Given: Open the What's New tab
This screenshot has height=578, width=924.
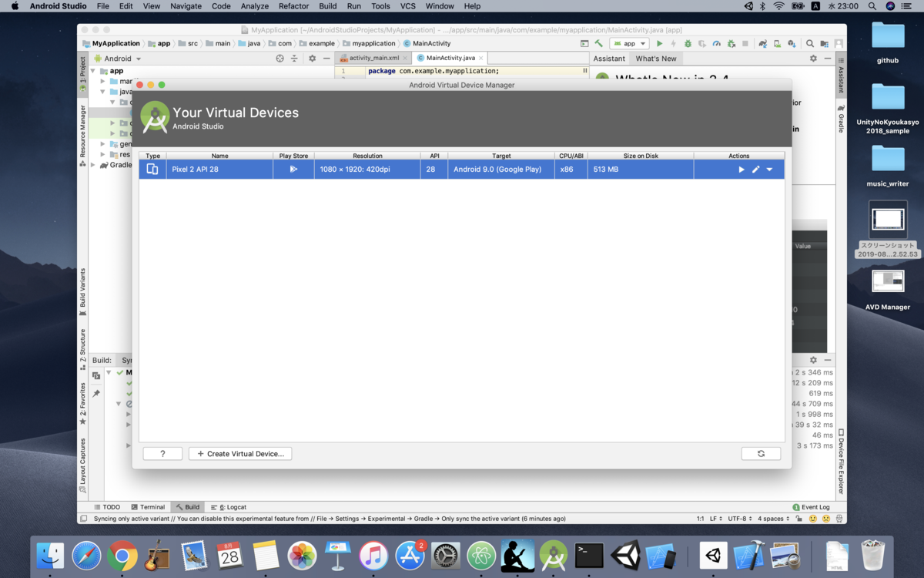Looking at the screenshot, I should click(656, 59).
